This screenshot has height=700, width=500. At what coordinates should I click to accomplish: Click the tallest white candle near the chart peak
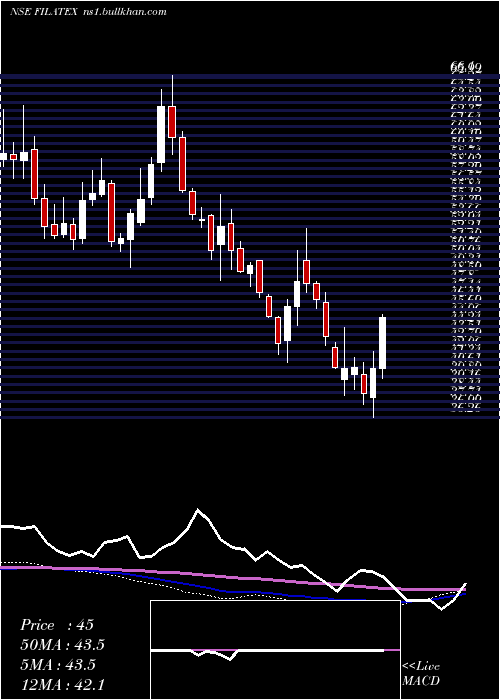coord(161,130)
